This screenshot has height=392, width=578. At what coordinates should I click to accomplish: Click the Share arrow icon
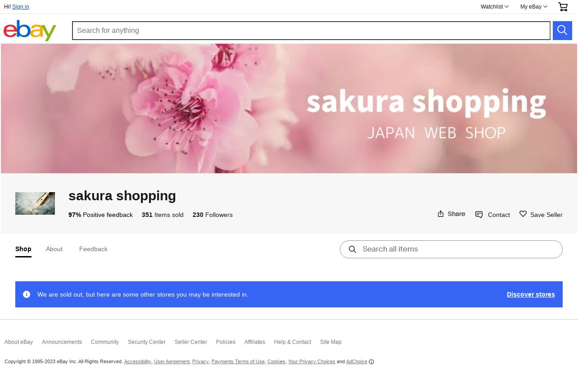(x=441, y=214)
